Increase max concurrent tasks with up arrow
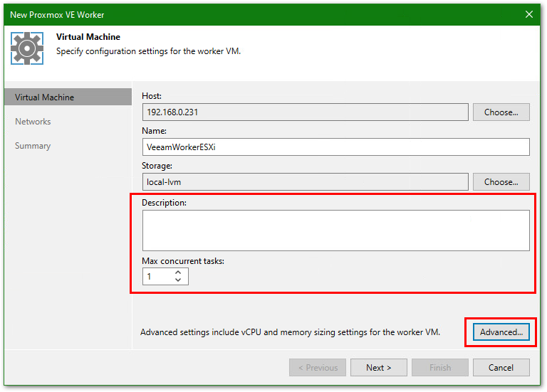This screenshot has width=547, height=392. coord(178,272)
